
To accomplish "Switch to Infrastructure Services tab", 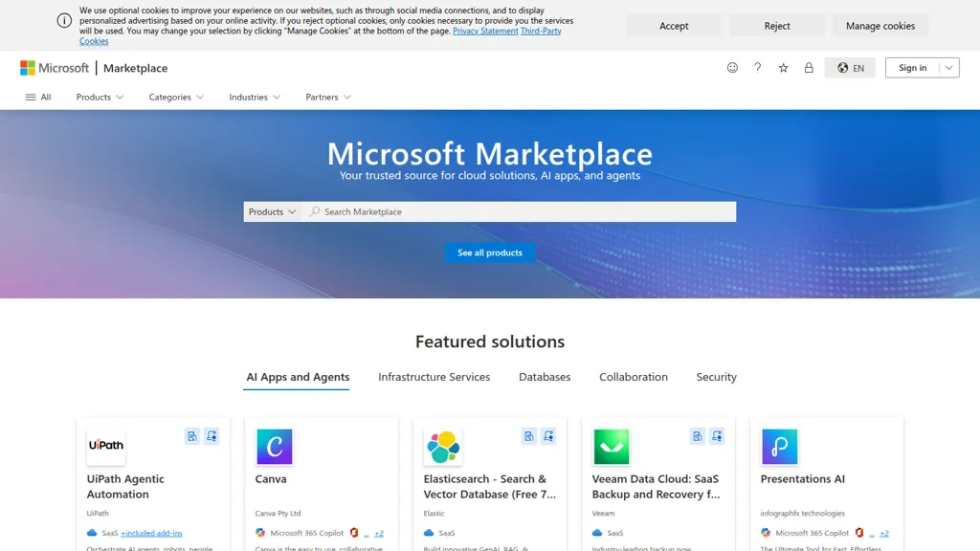I will (x=434, y=377).
